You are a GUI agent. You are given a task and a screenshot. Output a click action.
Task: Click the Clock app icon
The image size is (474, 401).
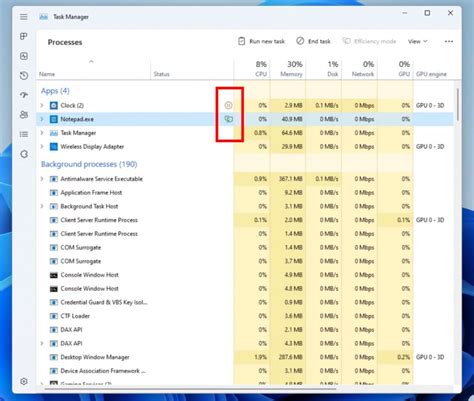53,105
